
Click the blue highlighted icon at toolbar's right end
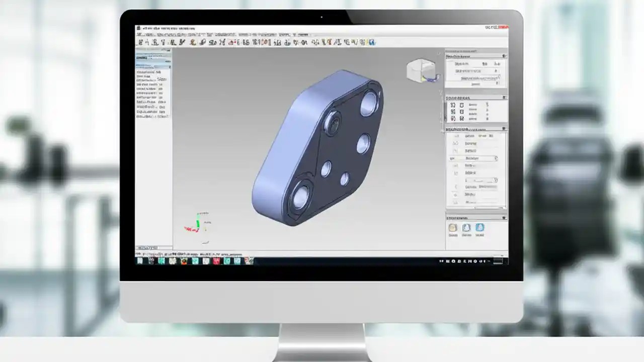pyautogui.click(x=371, y=42)
